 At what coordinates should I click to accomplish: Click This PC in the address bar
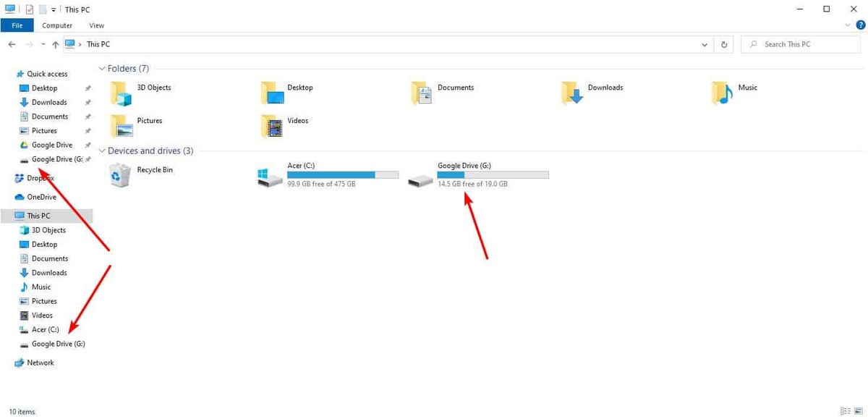tap(98, 44)
